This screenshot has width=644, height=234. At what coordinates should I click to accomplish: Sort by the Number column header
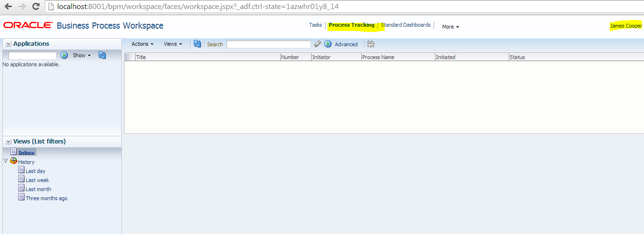pyautogui.click(x=296, y=57)
